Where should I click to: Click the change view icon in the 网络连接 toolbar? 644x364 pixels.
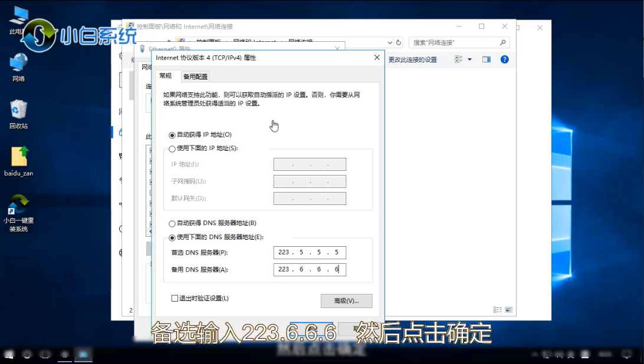click(459, 59)
